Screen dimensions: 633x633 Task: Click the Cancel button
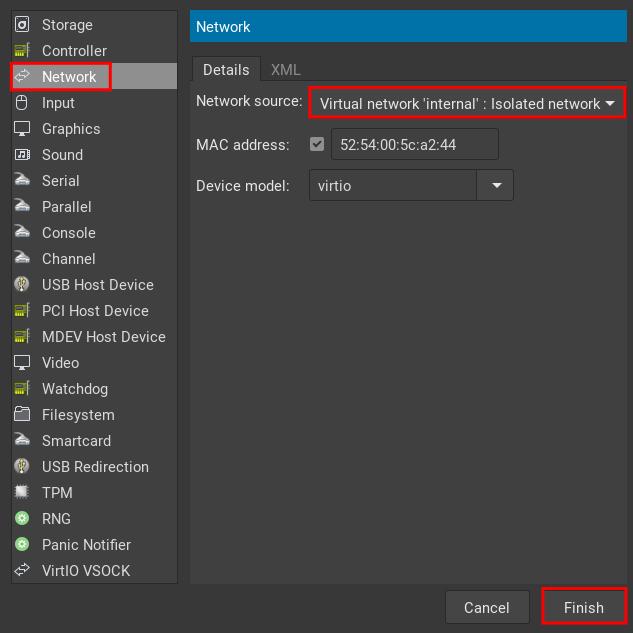pos(487,607)
